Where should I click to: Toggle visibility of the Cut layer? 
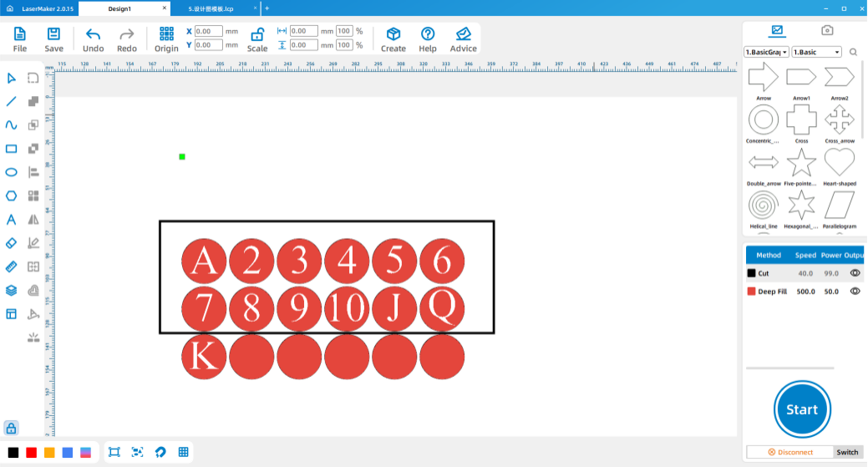coord(855,273)
